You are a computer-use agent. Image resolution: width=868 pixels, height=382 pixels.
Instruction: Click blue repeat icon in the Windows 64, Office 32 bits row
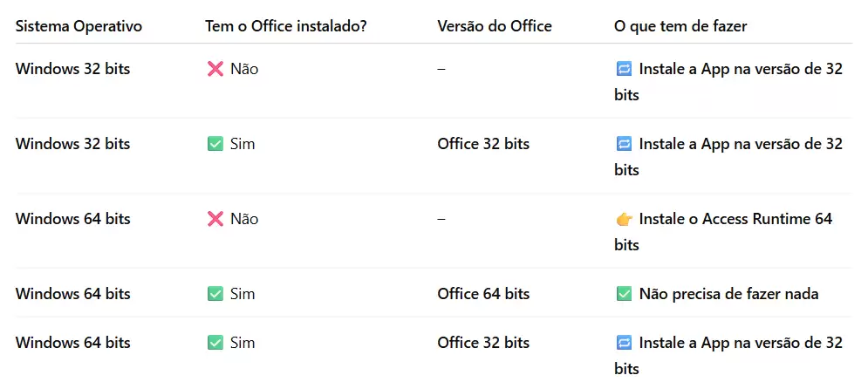point(624,343)
